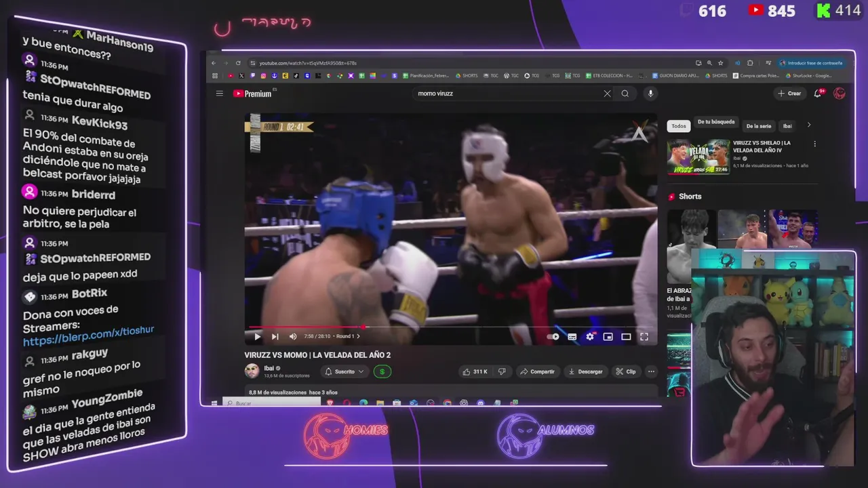Expand the Round 1 chapter chevron
This screenshot has height=488, width=868.
(358, 336)
